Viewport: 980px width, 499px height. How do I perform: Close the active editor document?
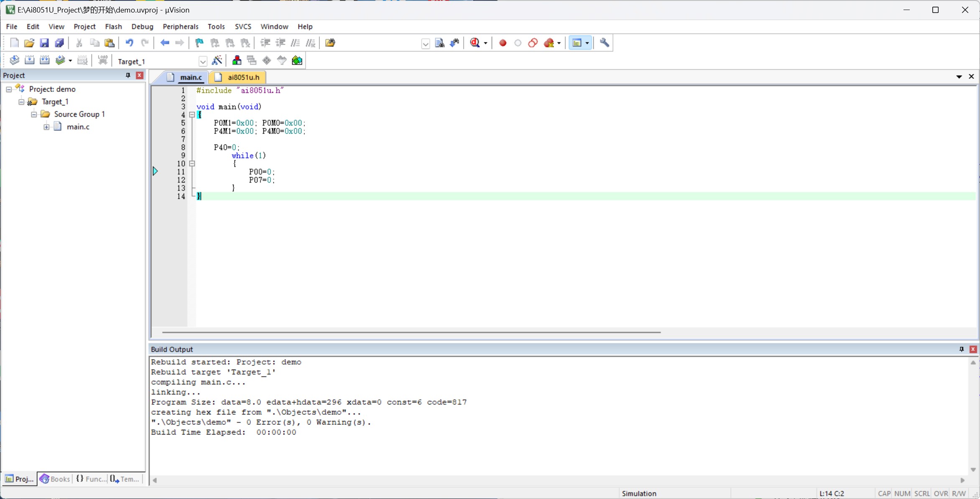click(x=971, y=76)
